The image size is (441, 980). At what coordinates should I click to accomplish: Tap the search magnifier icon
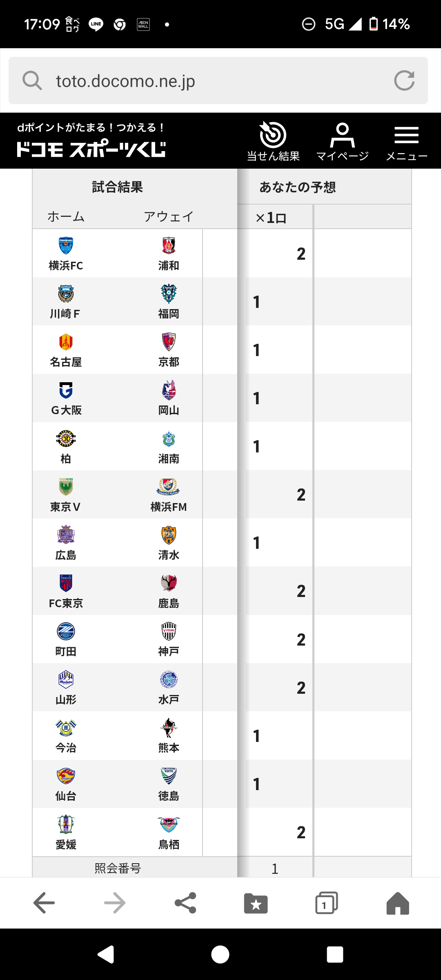tap(32, 80)
